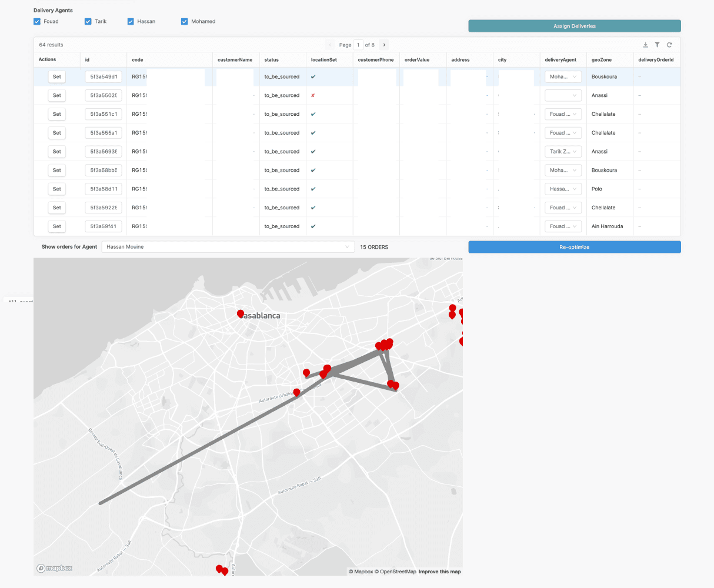714x588 pixels.
Task: Click to_be_sourced status in row 5f3a549d1
Action: pos(282,76)
